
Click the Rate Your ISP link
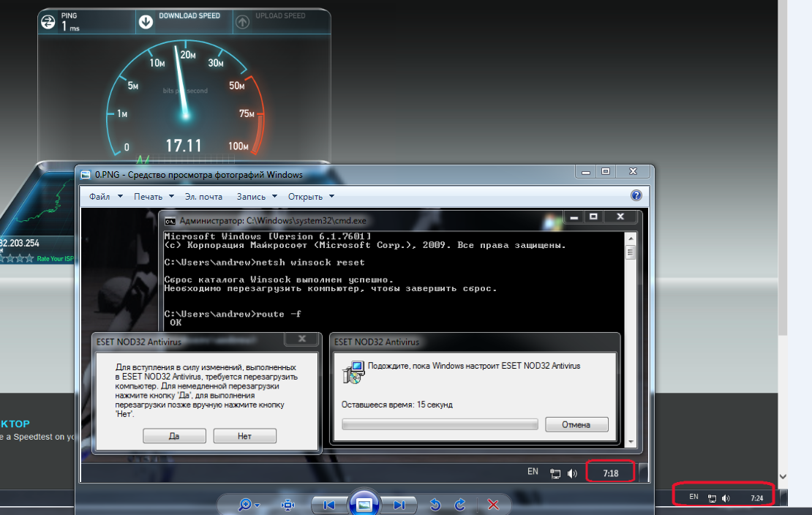[x=56, y=258]
